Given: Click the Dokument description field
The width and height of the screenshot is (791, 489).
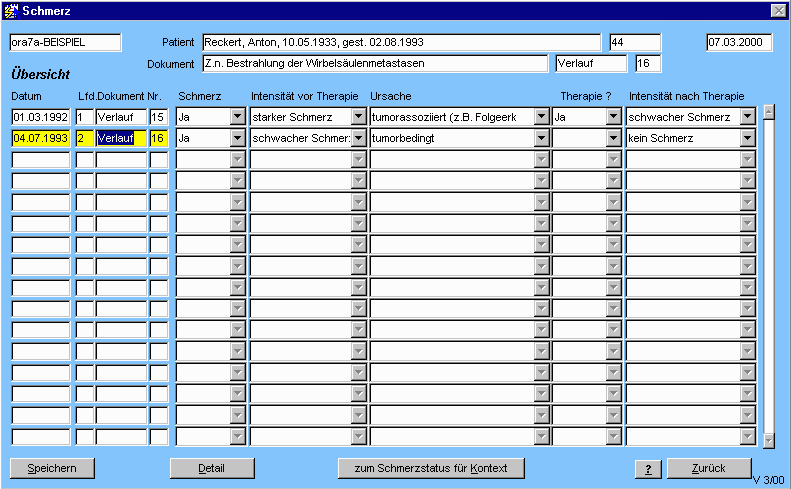Looking at the screenshot, I should point(375,64).
